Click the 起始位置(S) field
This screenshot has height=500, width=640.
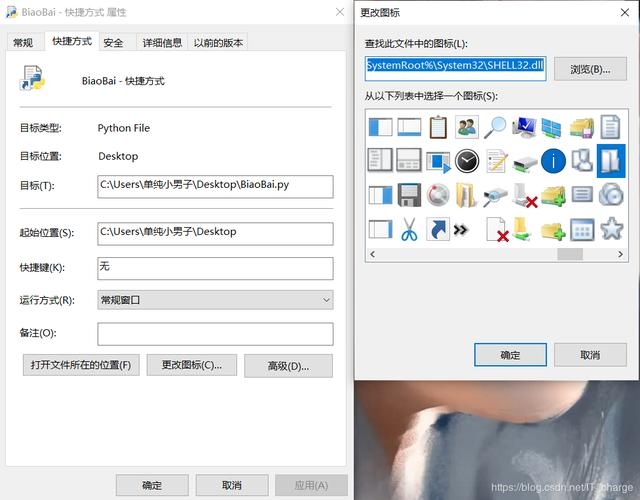coord(215,233)
